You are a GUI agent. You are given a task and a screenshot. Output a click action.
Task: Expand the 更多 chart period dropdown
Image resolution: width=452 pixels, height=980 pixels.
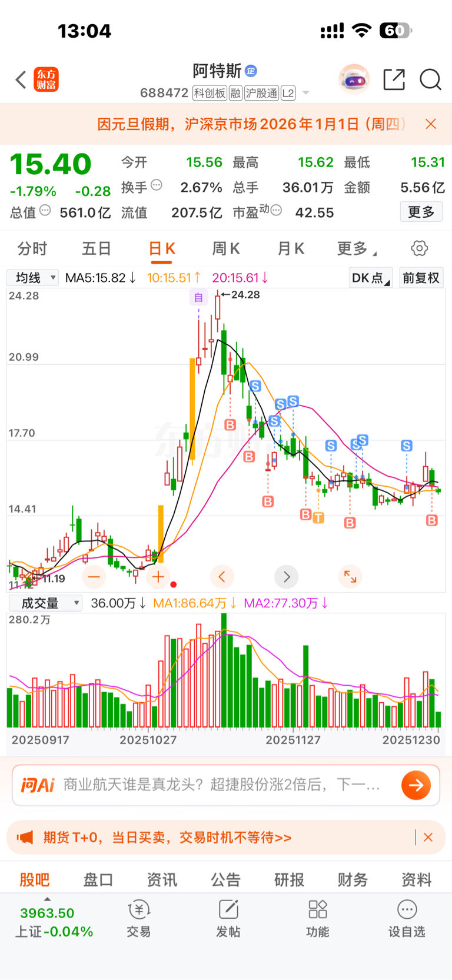(357, 248)
